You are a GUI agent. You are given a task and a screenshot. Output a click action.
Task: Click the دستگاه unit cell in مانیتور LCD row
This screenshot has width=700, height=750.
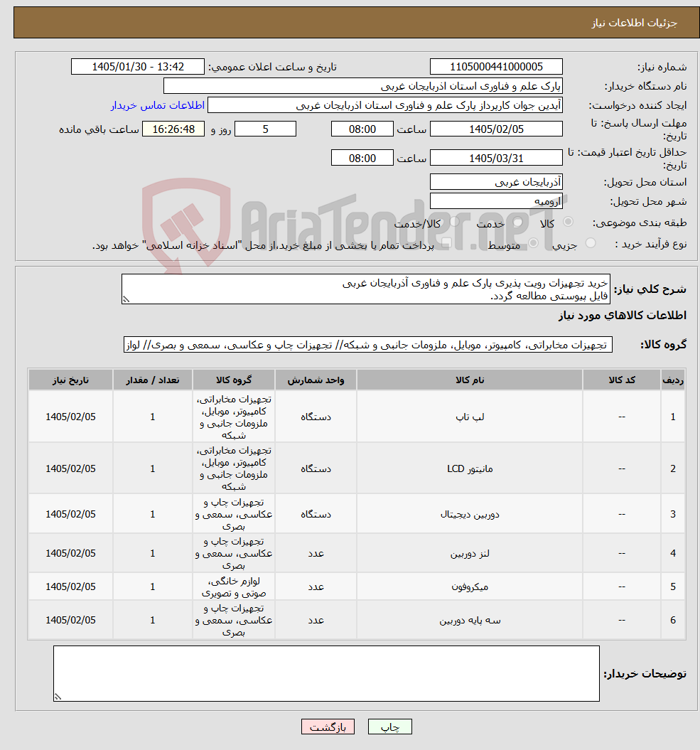coord(316,468)
